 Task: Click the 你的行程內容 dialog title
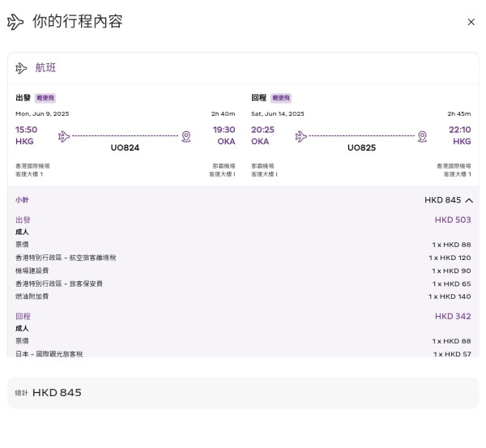78,21
